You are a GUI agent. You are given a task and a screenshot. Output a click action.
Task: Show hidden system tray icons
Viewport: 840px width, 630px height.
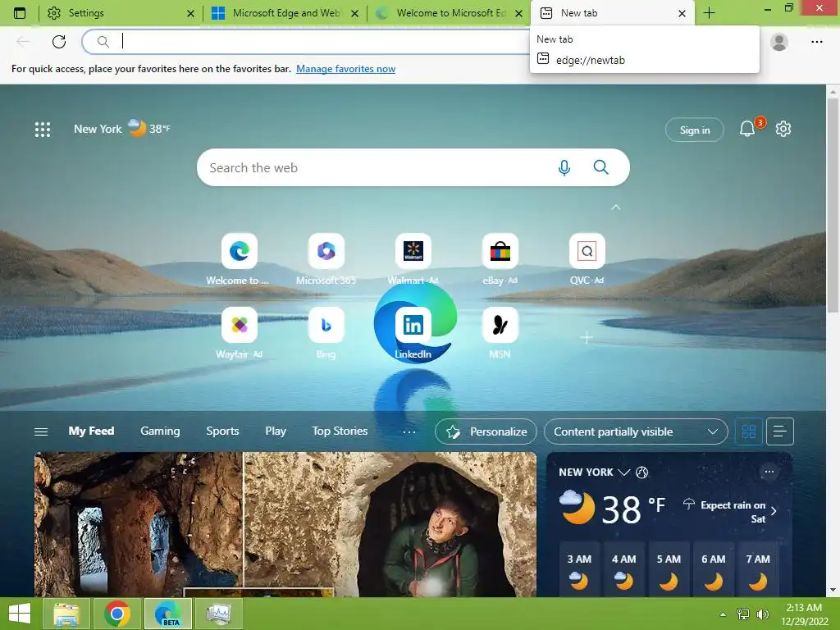point(724,614)
